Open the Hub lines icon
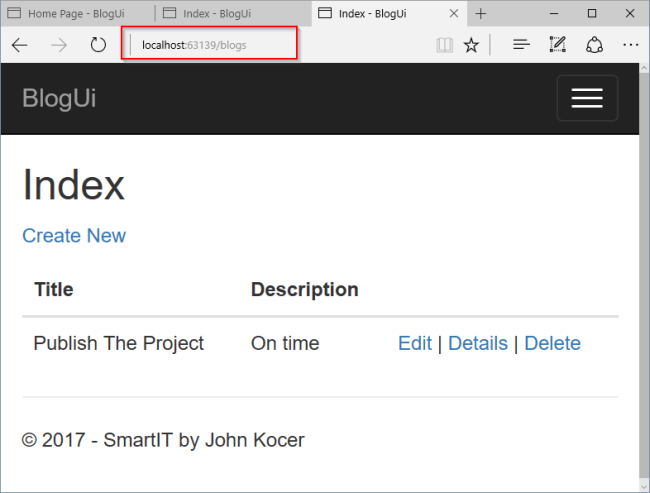This screenshot has height=493, width=650. (x=521, y=44)
